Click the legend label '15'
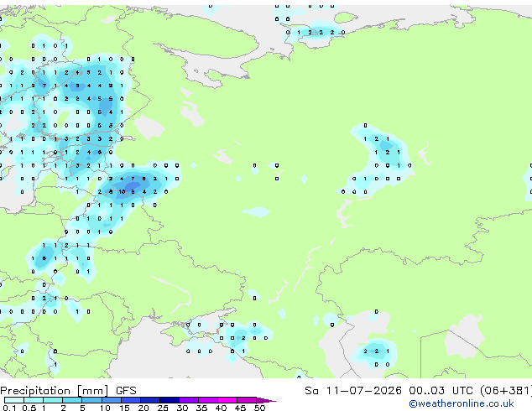 124,408
